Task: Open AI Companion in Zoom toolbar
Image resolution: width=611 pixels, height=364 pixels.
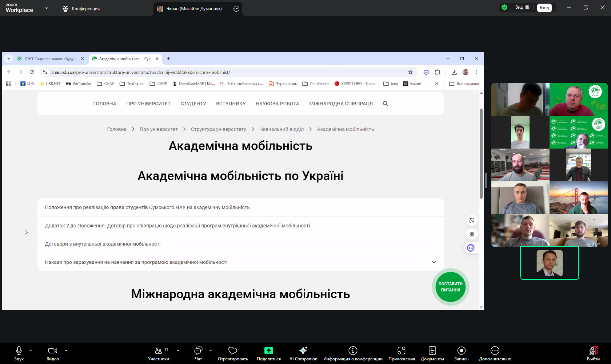Action: coord(303,353)
